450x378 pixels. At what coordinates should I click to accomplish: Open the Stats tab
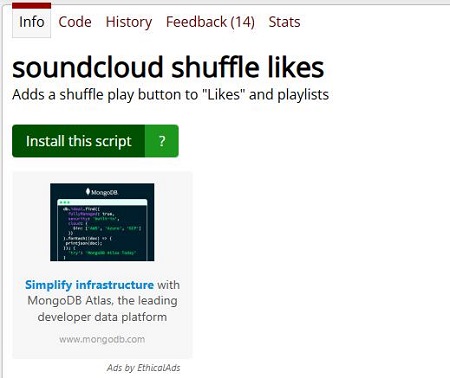(284, 22)
